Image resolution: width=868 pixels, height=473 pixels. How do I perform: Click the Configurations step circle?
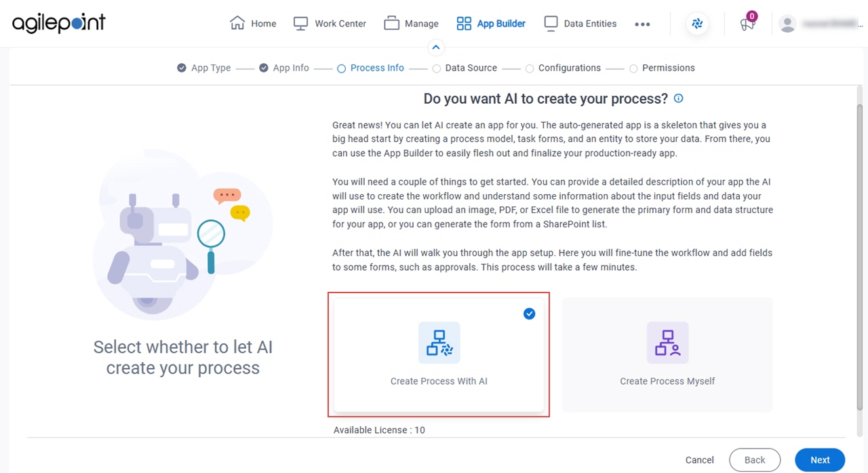click(530, 68)
